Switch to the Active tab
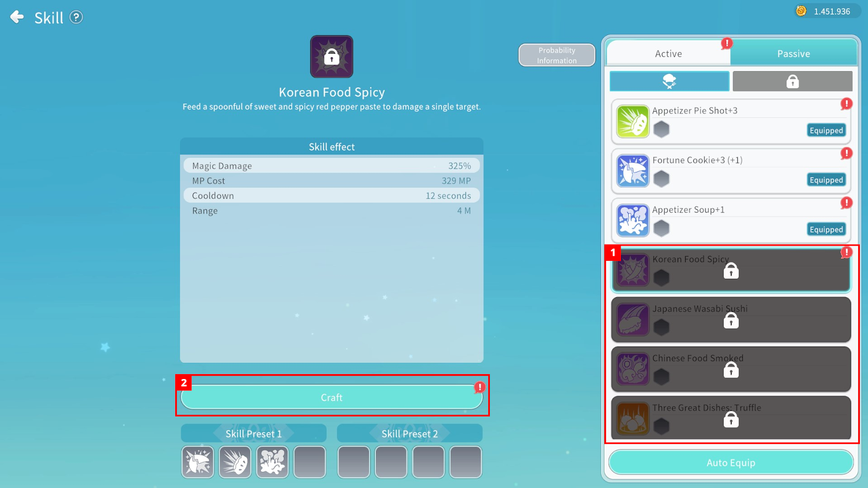868x488 pixels. (x=668, y=54)
